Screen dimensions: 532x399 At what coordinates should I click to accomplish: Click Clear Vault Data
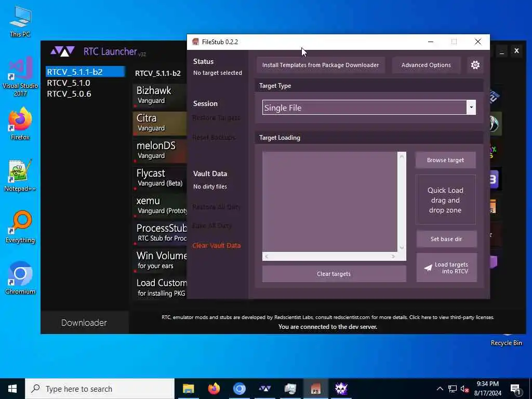[x=217, y=245]
